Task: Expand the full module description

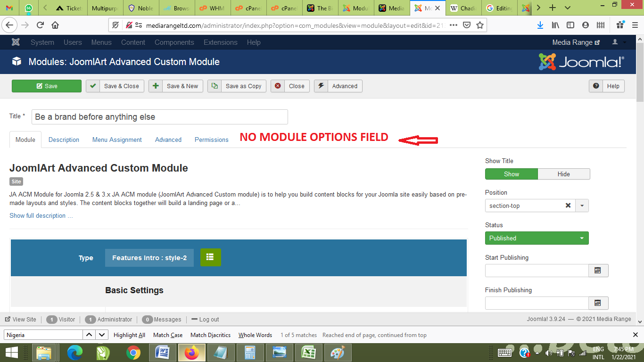Action: [41, 215]
